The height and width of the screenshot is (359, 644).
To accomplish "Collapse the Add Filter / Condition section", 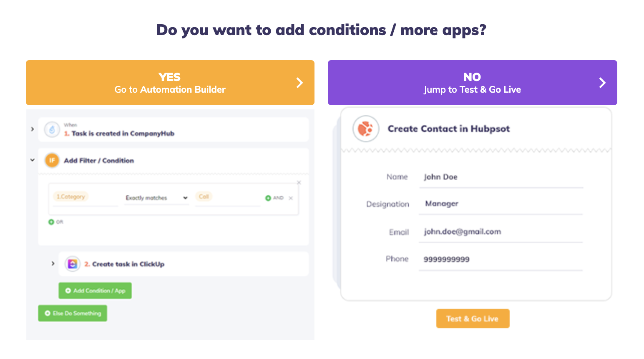I will (x=33, y=160).
